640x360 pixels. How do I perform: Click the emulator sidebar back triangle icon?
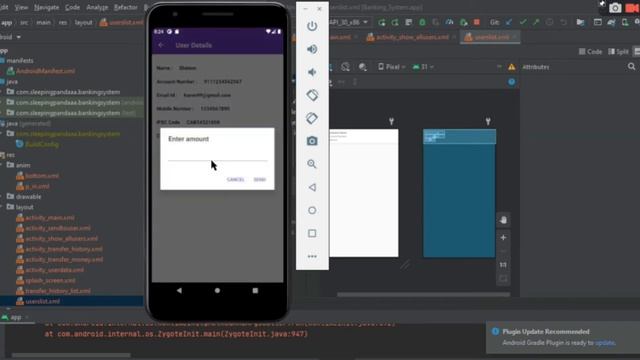pyautogui.click(x=312, y=187)
